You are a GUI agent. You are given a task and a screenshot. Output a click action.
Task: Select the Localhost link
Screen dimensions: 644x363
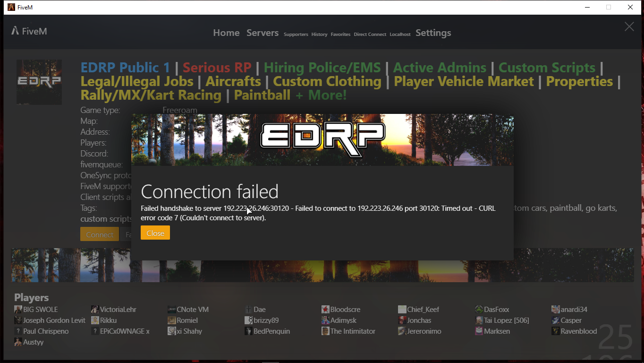[x=400, y=35]
